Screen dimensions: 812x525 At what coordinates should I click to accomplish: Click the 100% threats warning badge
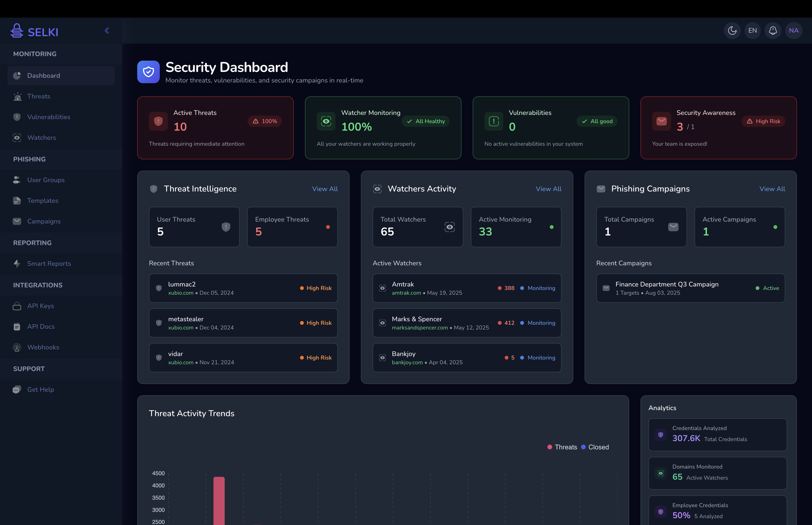pyautogui.click(x=265, y=121)
